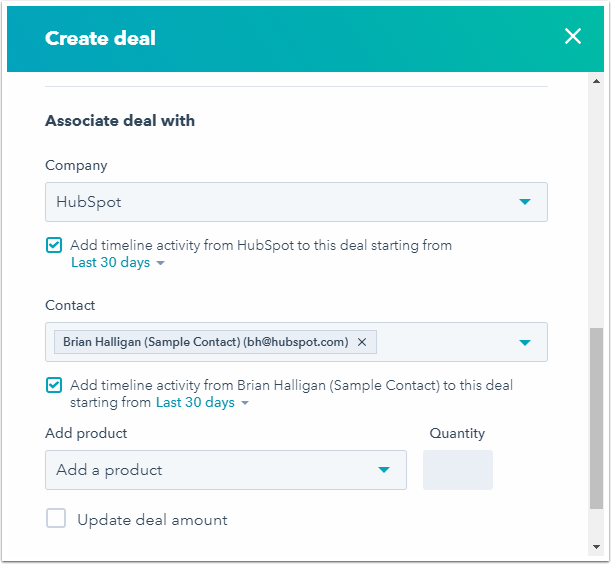Viewport: 611px width, 564px height.
Task: Open the Add a product dropdown
Action: click(383, 470)
